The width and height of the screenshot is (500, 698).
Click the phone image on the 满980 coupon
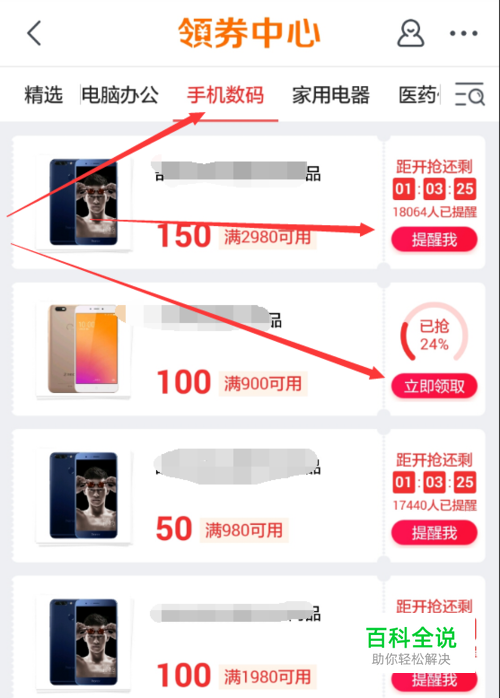coord(83,495)
